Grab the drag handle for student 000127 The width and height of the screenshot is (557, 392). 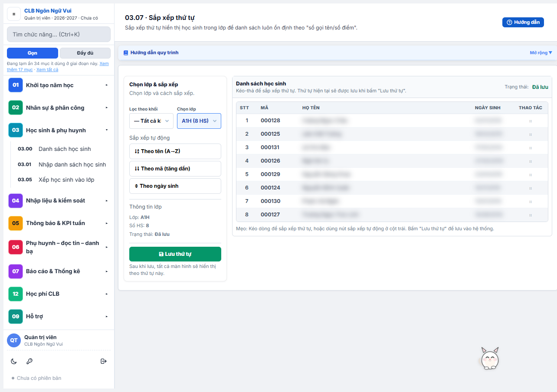(531, 215)
